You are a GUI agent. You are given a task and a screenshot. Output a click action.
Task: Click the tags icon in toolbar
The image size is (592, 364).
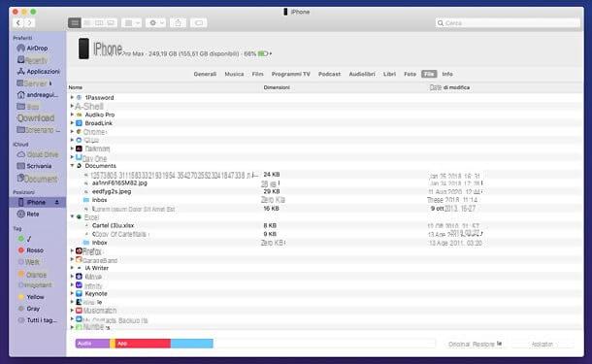pos(199,23)
